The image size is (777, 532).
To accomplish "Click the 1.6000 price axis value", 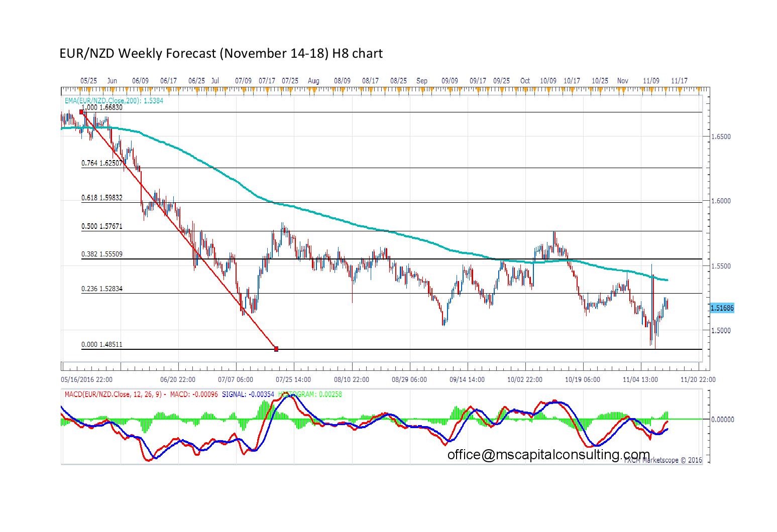I will [721, 201].
